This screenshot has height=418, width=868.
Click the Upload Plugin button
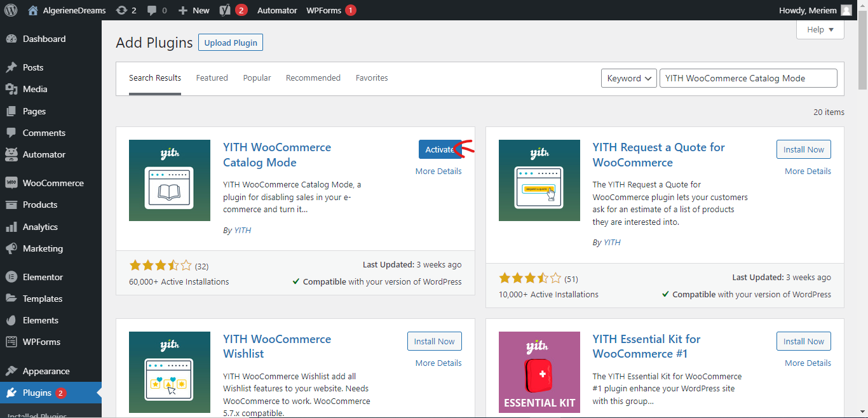point(231,43)
